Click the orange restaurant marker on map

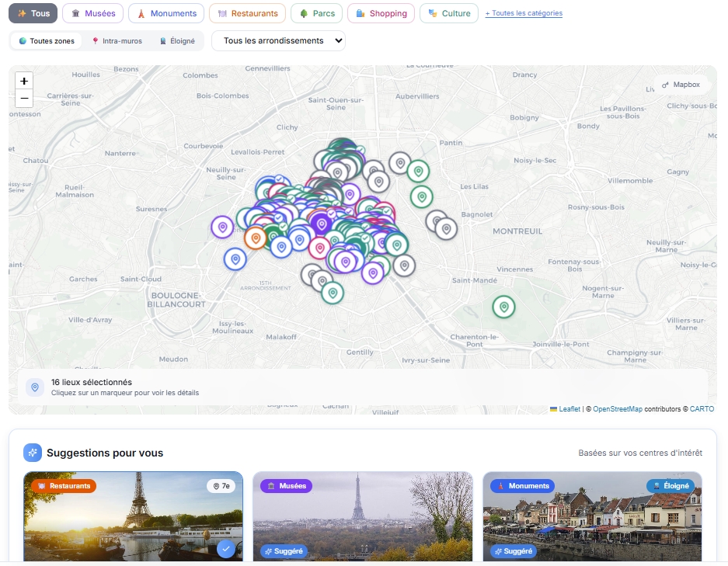coord(256,238)
